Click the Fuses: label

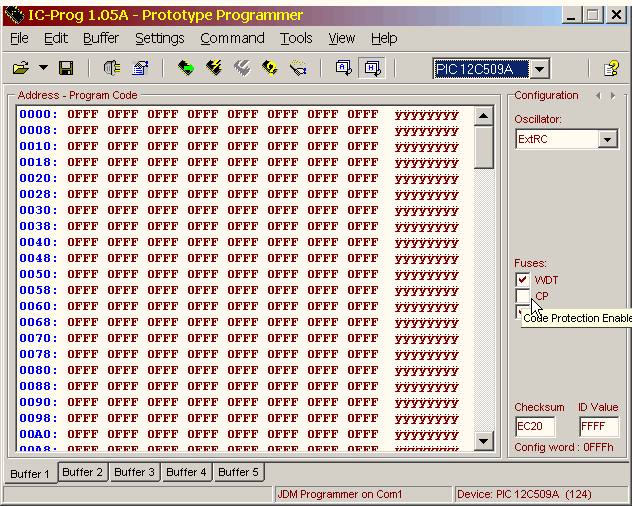[x=530, y=263]
